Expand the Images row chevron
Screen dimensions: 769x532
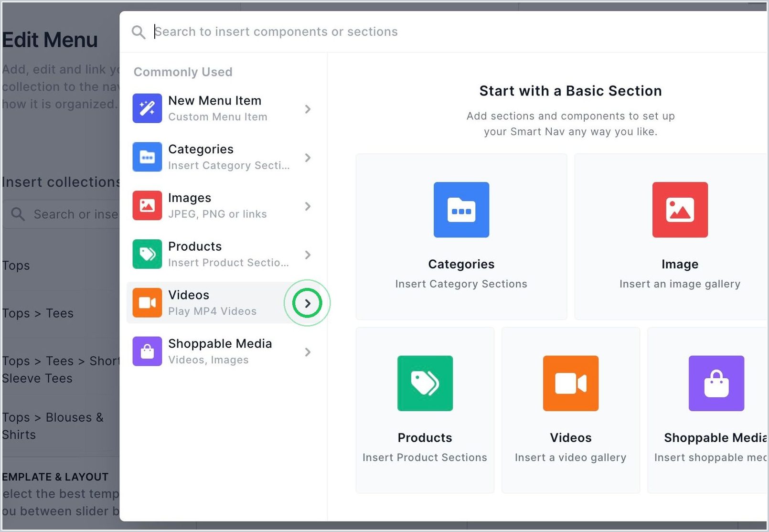pyautogui.click(x=308, y=206)
